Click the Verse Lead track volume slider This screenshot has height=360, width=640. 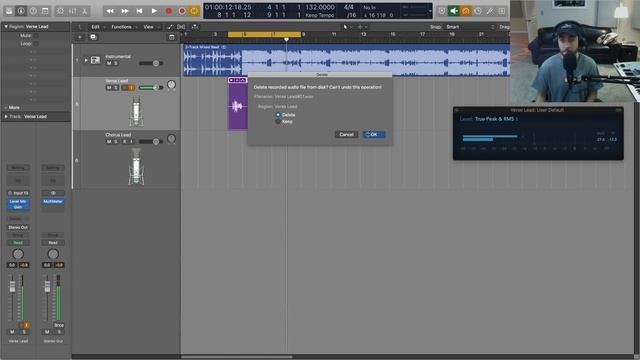tap(151, 88)
